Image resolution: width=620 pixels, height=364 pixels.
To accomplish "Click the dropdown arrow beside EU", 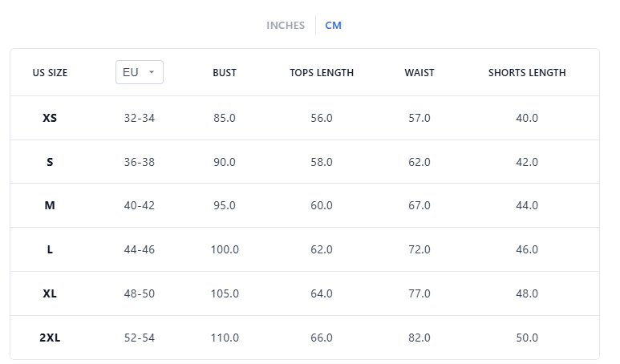I will point(152,72).
